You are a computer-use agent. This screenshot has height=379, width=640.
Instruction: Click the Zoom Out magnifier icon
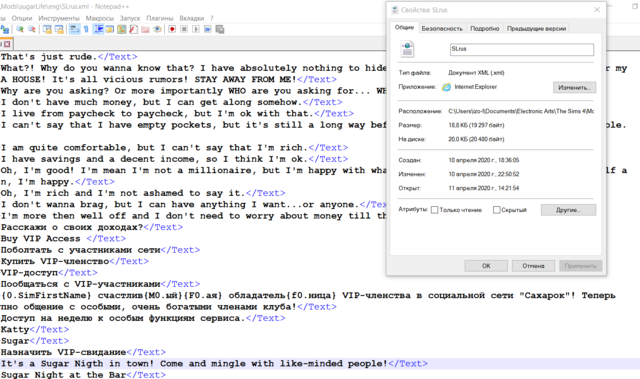click(32, 29)
